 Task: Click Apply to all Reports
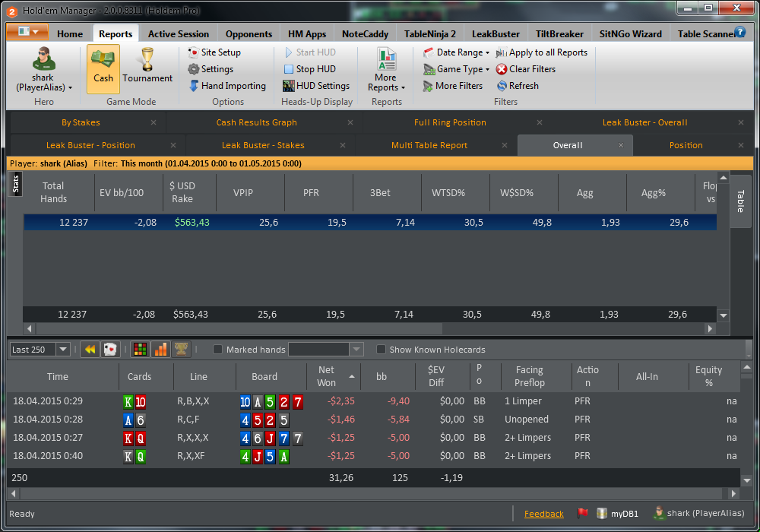coord(542,52)
